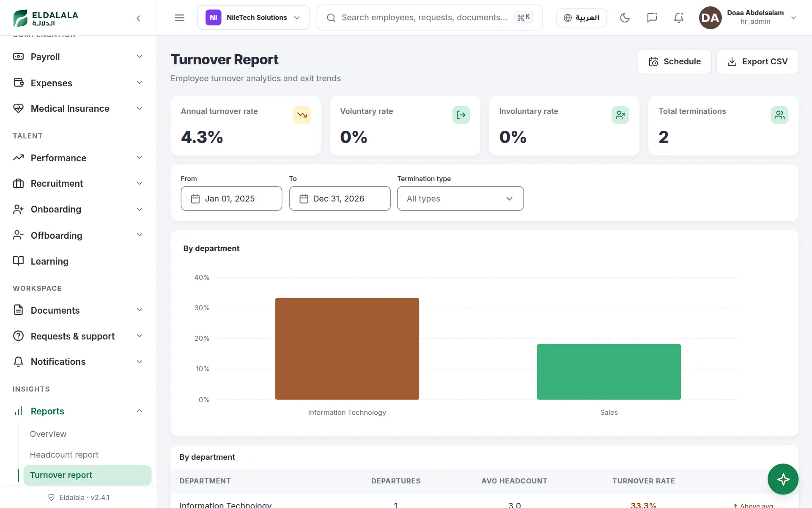Click the Schedule button
The width and height of the screenshot is (812, 508).
point(674,61)
